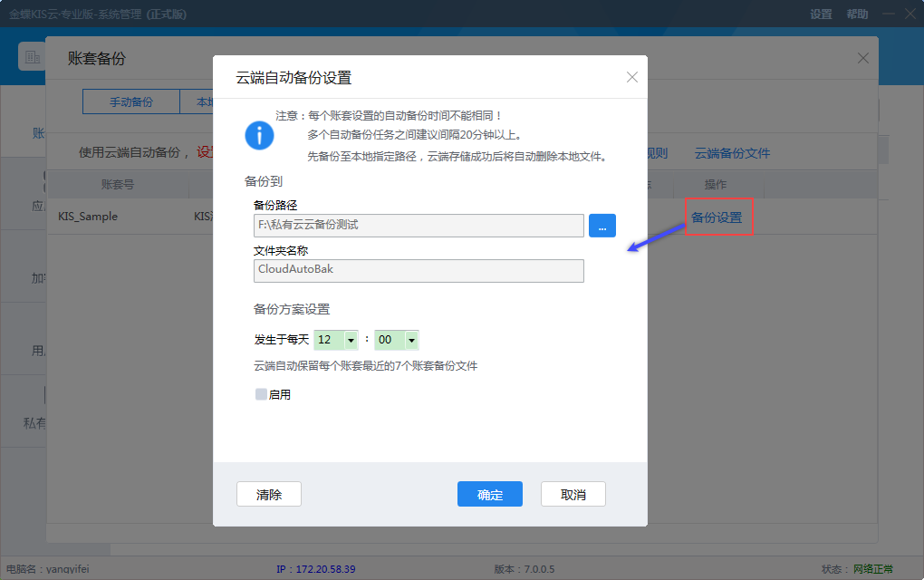This screenshot has width=924, height=580.
Task: Click the 文件夹名称 CloudAutoBak field
Action: [417, 271]
